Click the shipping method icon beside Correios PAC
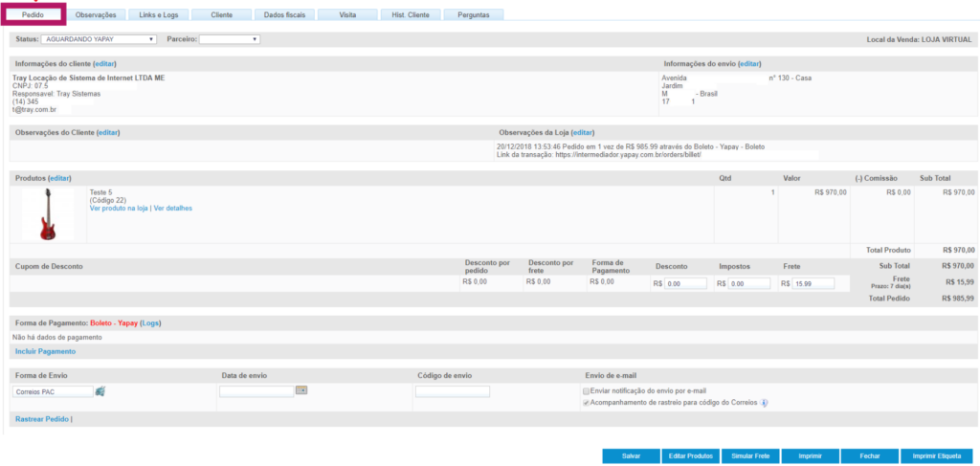 click(100, 391)
